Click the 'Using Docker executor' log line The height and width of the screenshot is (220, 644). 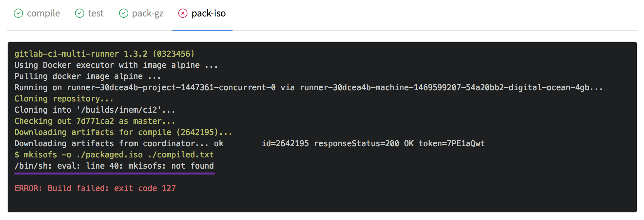tap(116, 65)
